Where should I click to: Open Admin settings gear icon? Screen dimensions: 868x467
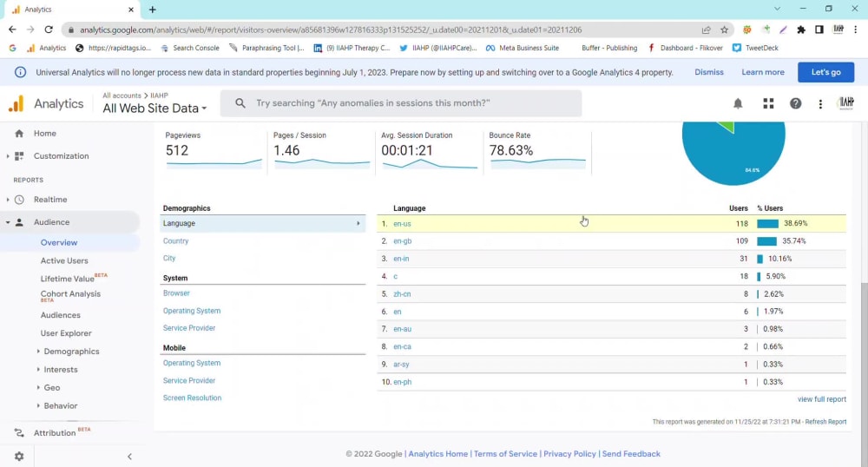(x=19, y=457)
